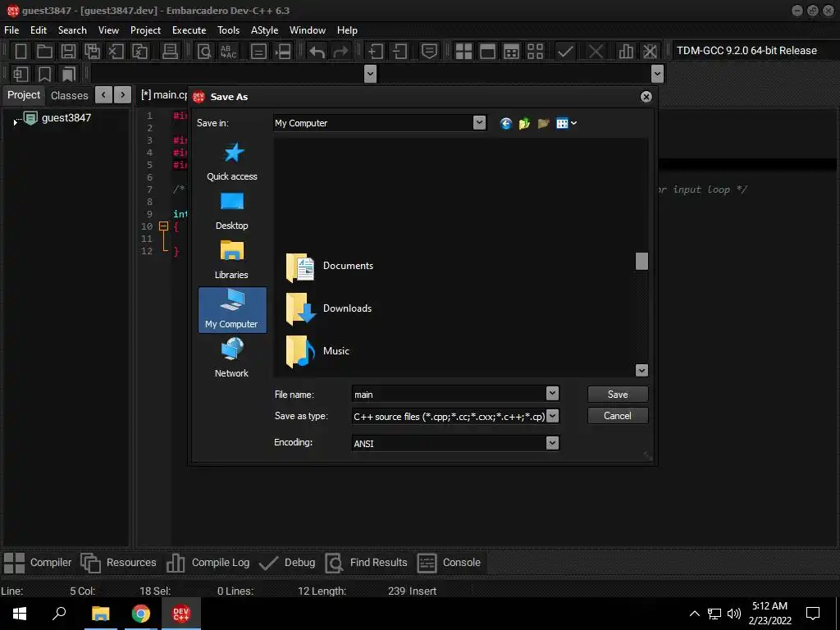Switch to the Compile Log tab

coord(208,563)
